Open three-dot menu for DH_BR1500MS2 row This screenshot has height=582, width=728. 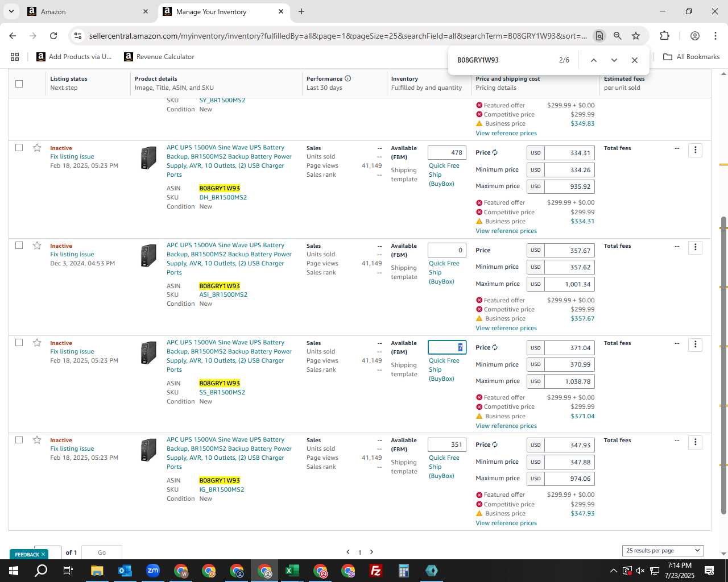(695, 150)
